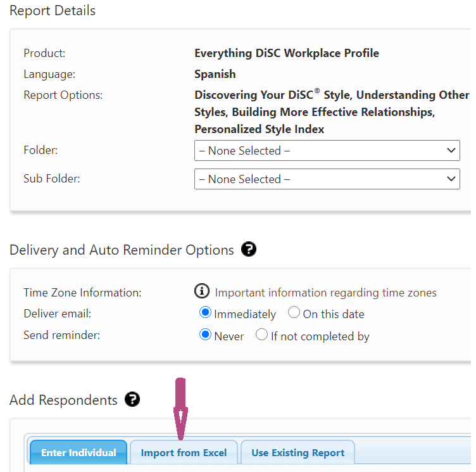Select Never for send reminder
This screenshot has height=472, width=476.
[205, 335]
